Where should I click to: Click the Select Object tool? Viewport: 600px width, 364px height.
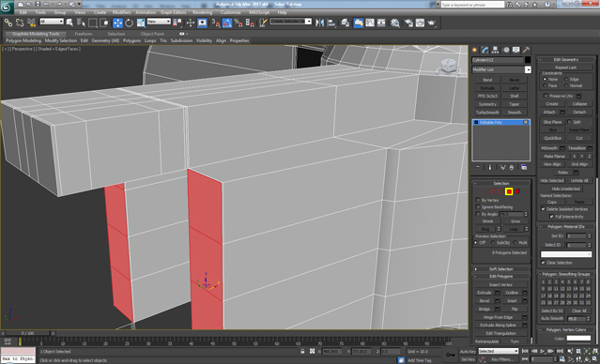[69, 23]
